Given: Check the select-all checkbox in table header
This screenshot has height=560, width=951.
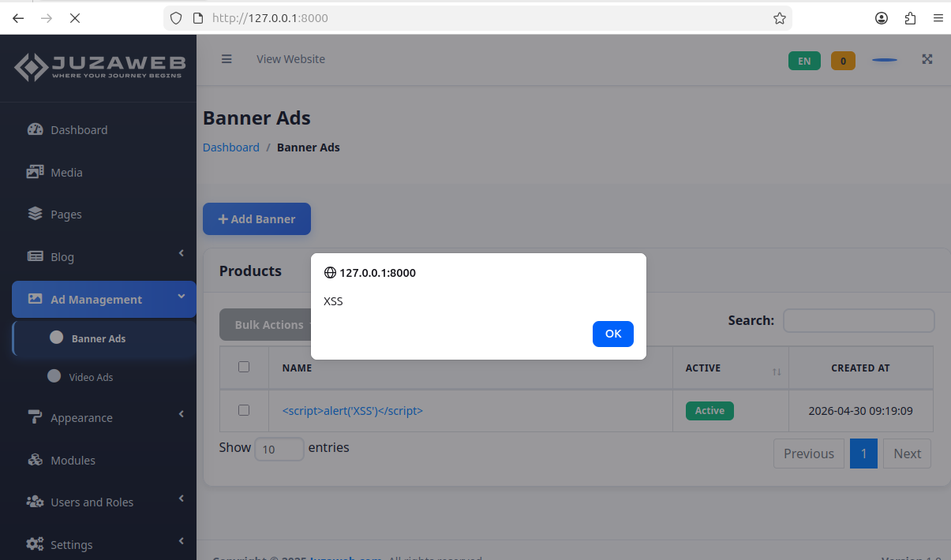Looking at the screenshot, I should tap(244, 367).
